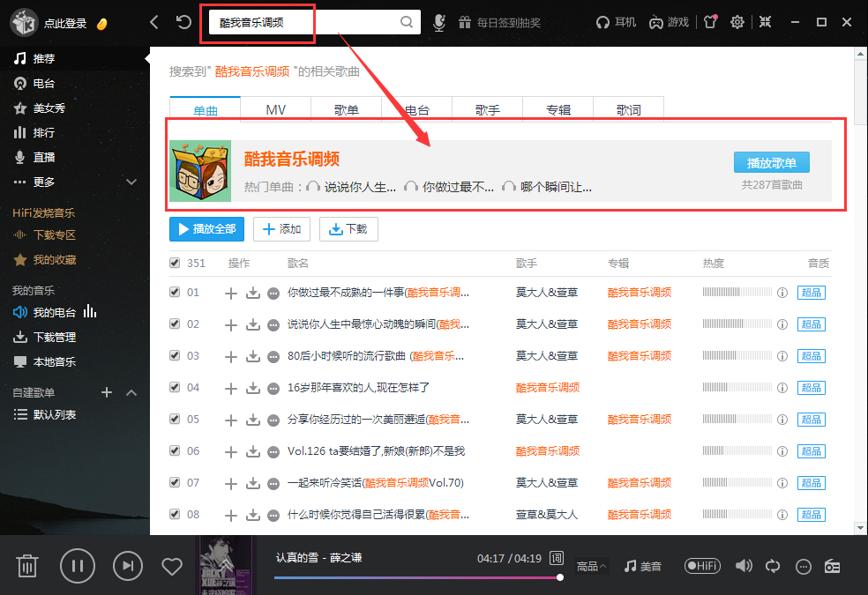Click the 播放歌单 button

pos(771,162)
